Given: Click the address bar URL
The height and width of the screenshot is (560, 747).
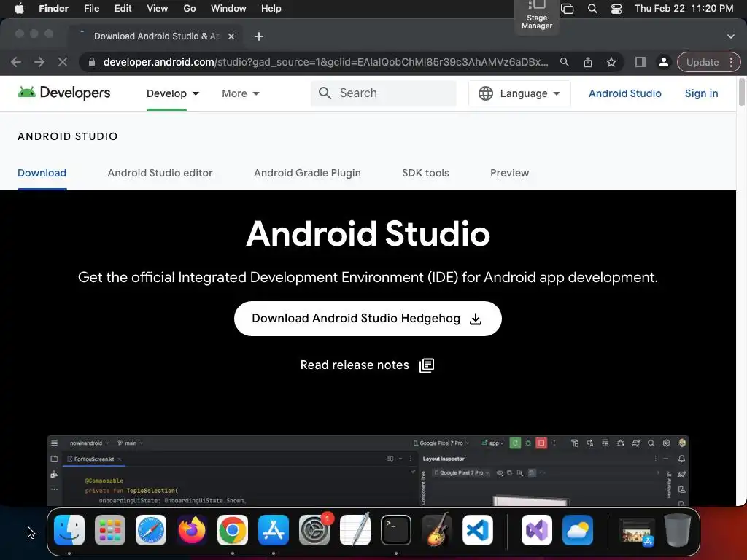Looking at the screenshot, I should click(x=325, y=62).
